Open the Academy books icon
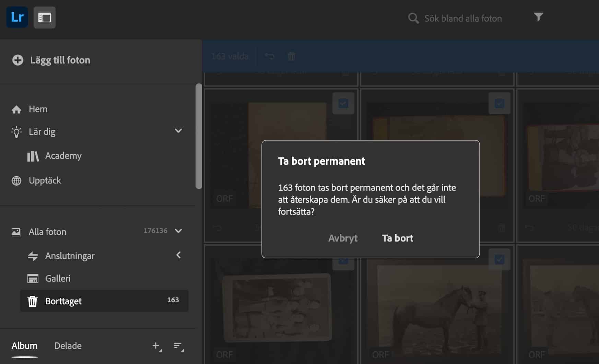Screen dimensions: 599x364 33,156
